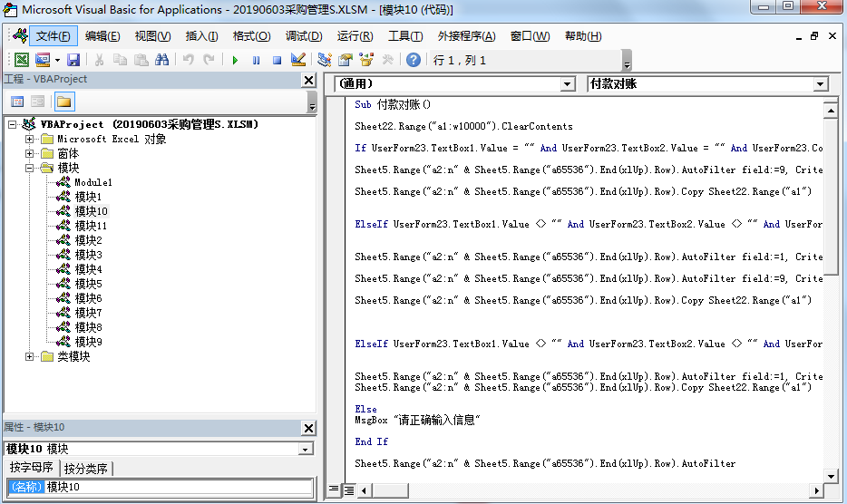Click the Redo arrow icon
The image size is (847, 504).
[209, 60]
